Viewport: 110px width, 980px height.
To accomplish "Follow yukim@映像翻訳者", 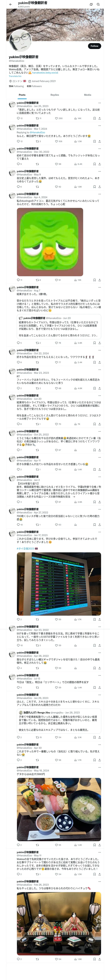I will 94,46.
